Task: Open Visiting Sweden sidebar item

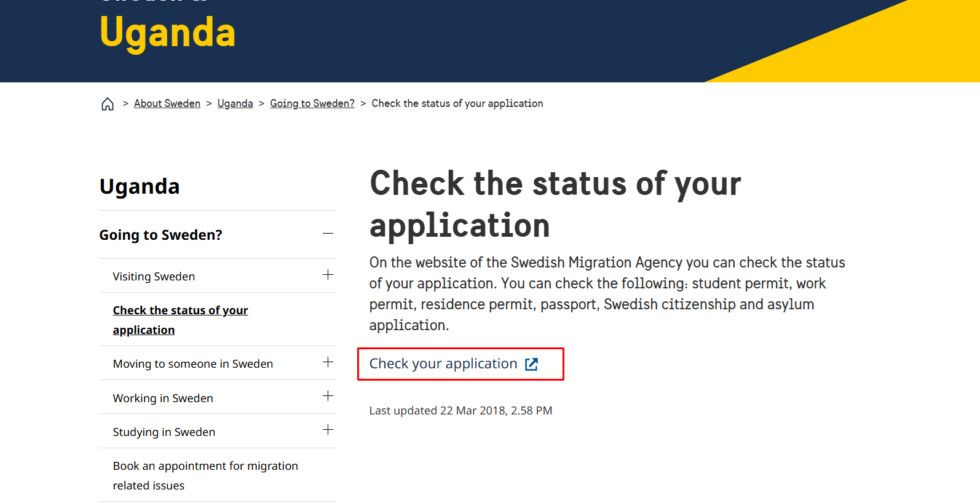Action: click(154, 277)
